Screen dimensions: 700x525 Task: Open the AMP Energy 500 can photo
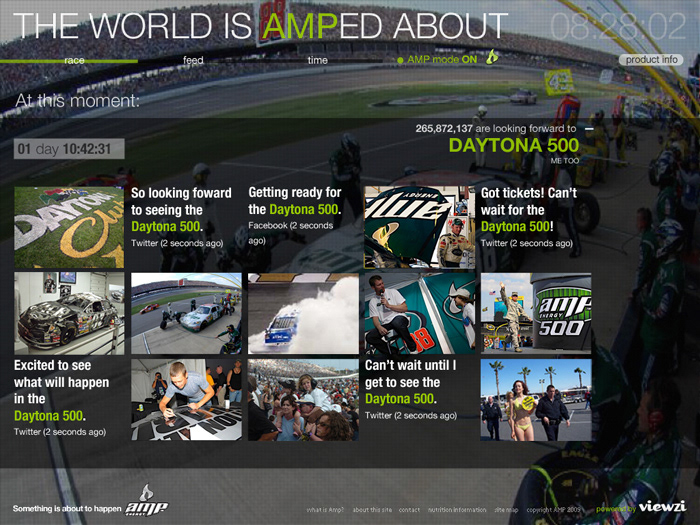click(536, 313)
